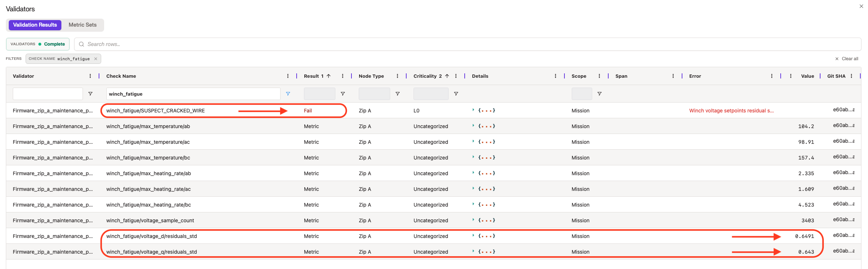
Task: Open the Validator column menu
Action: tap(90, 76)
